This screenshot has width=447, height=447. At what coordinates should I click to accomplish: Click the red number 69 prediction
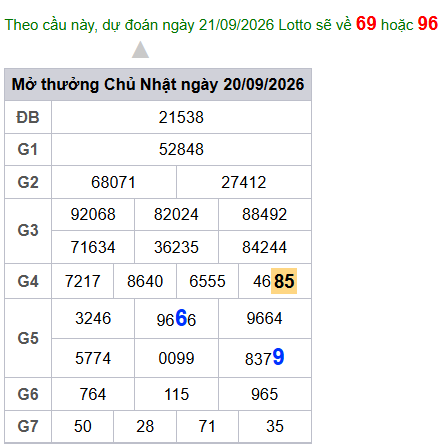366,23
